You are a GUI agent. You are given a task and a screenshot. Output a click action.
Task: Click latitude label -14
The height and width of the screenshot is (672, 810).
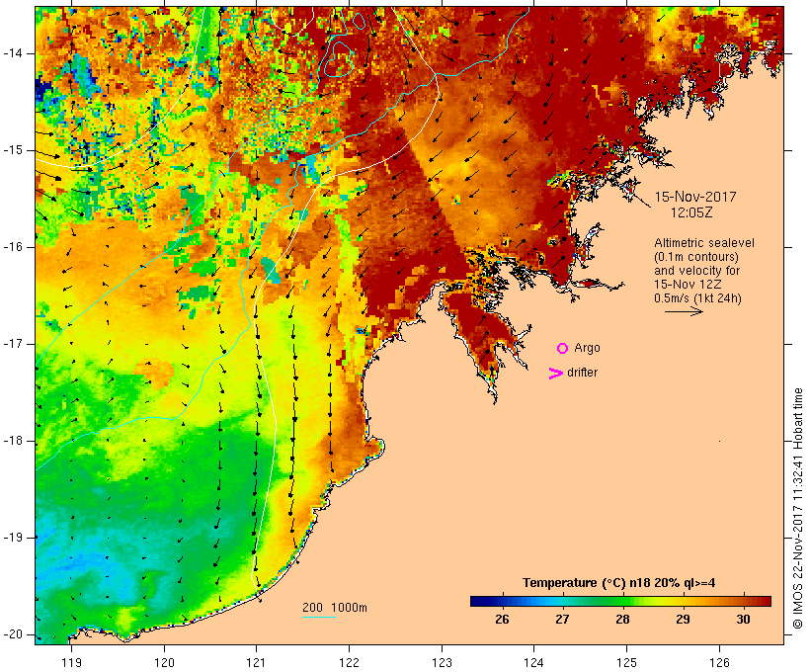[x=13, y=53]
